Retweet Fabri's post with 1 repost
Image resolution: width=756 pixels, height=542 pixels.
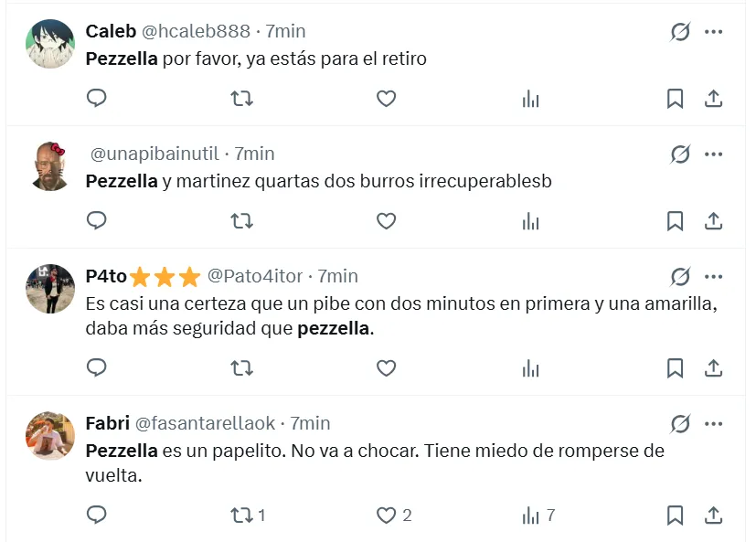[241, 515]
